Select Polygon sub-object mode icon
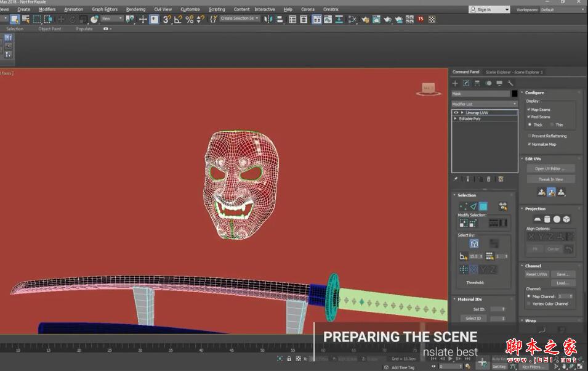This screenshot has height=371, width=588. [x=483, y=206]
